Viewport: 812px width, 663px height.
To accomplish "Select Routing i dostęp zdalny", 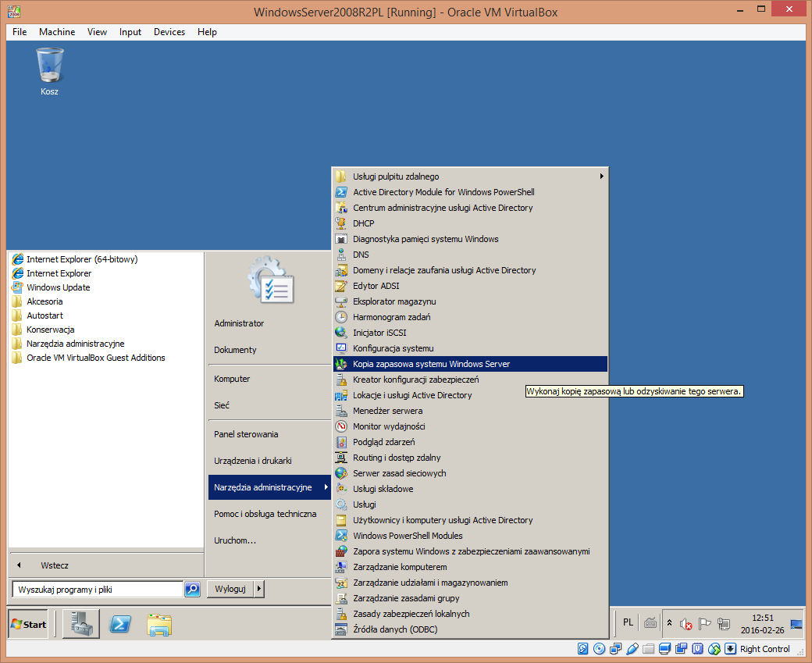I will click(397, 458).
